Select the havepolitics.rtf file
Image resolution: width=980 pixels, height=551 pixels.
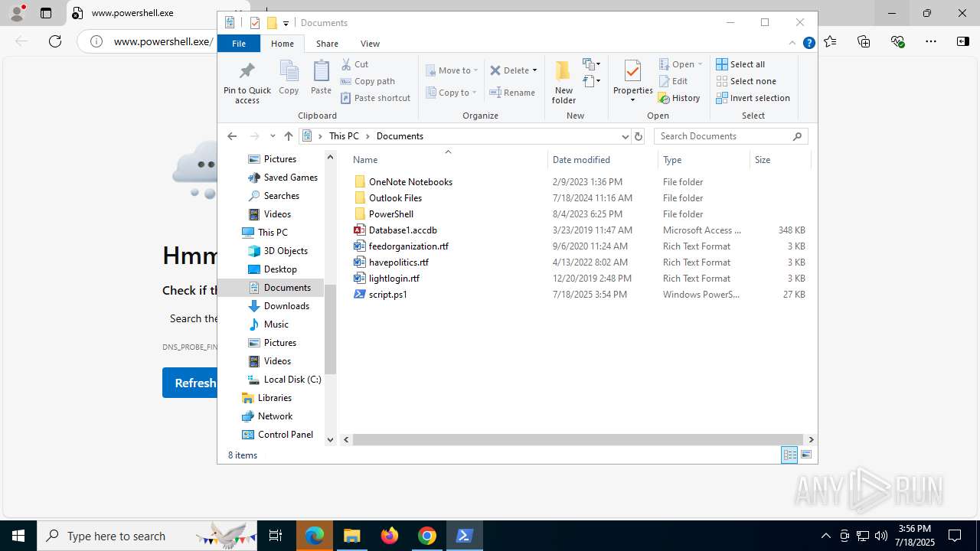point(398,262)
